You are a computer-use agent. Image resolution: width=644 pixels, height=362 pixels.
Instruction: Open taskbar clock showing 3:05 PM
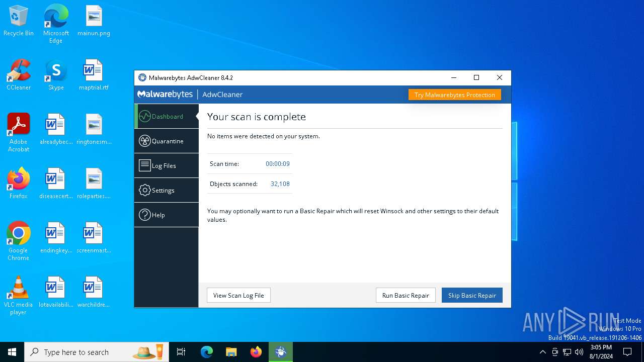(x=601, y=352)
